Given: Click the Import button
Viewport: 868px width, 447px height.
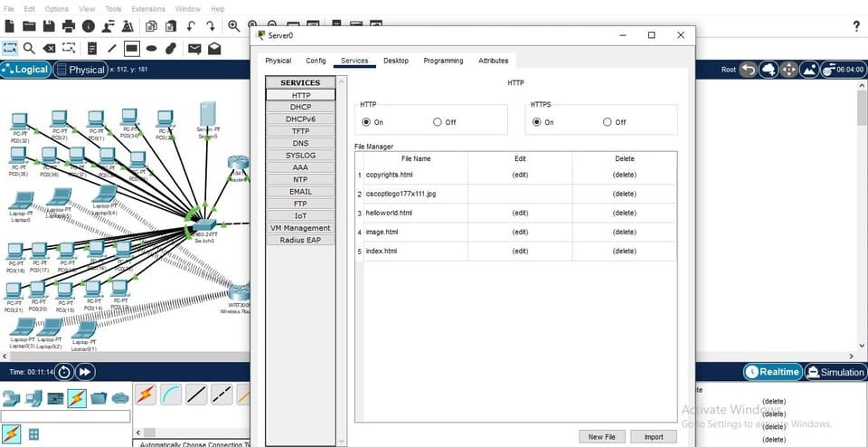Looking at the screenshot, I should [654, 436].
